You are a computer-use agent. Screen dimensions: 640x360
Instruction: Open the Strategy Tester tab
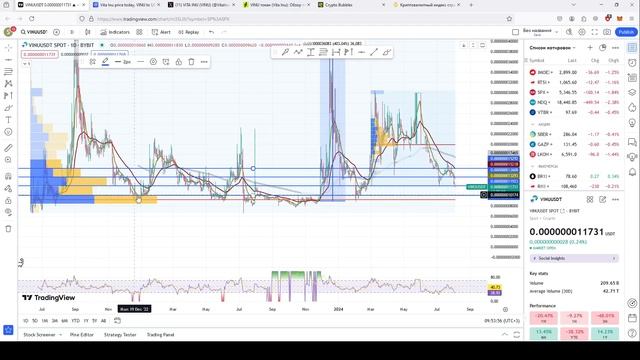(120, 335)
